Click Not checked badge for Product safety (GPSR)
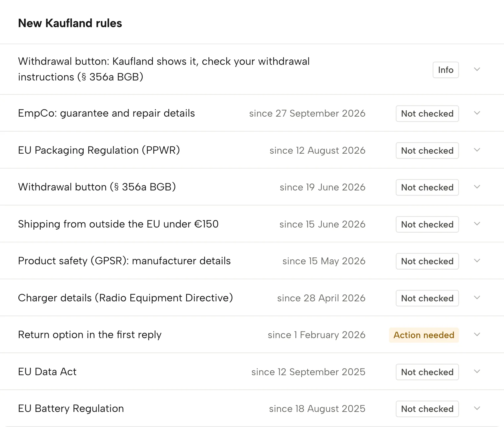Screen dimensions: 504x427 [427, 261]
